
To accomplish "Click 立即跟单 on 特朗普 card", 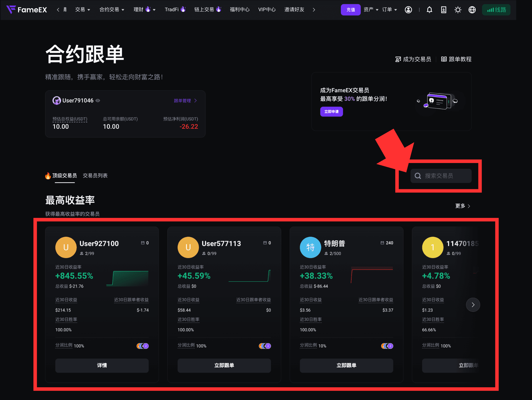I will [346, 365].
